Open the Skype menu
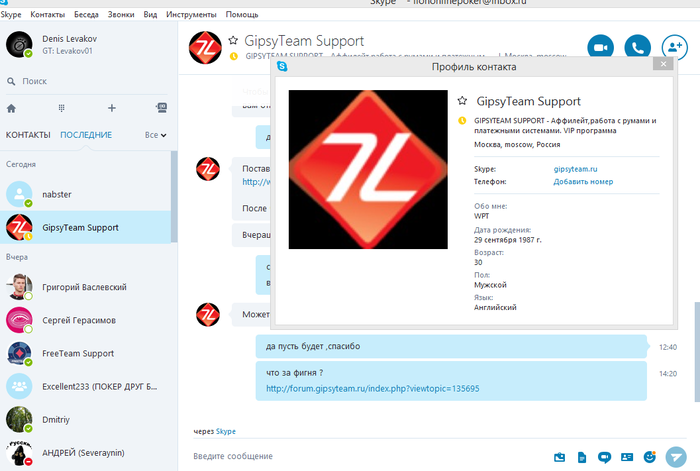The height and width of the screenshot is (471, 700). [11, 14]
